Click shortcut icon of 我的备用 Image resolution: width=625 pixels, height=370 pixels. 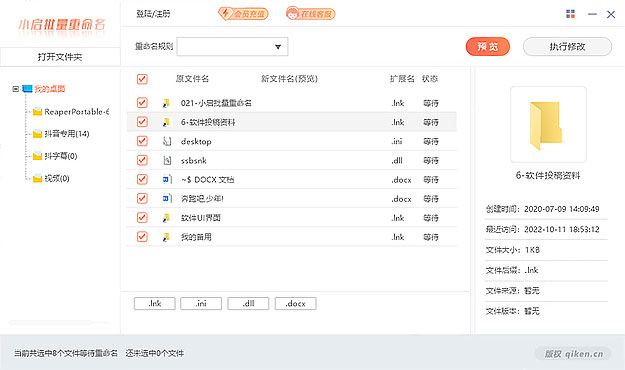point(167,237)
